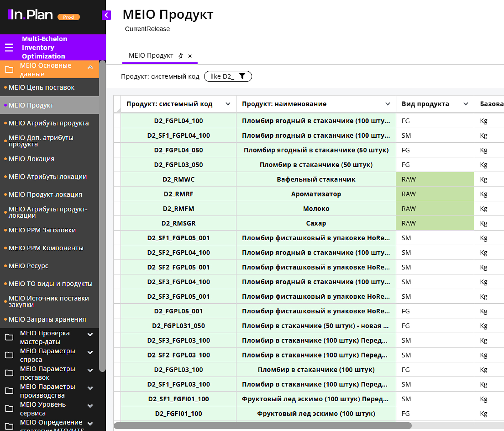Select the D2_RMWC product code cell

[179, 179]
